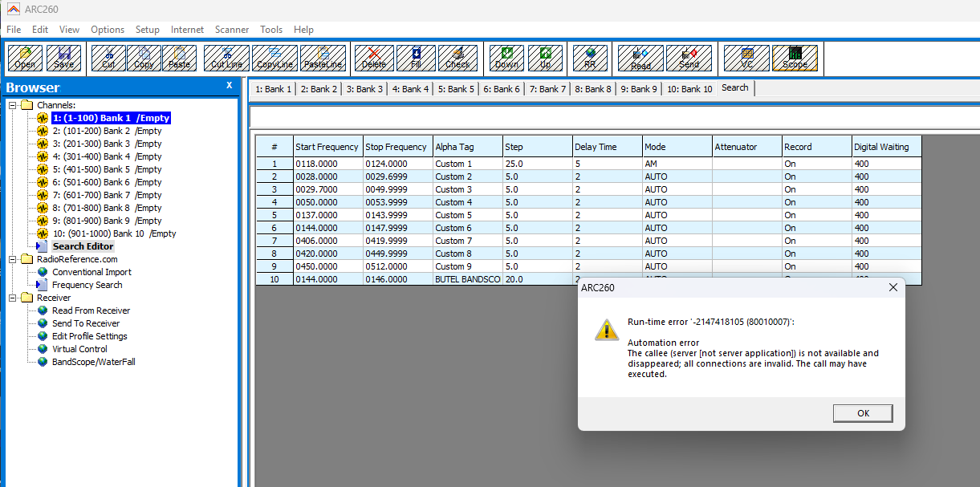Open the Help menu
Viewport: 980px width, 487px height.
(x=303, y=30)
